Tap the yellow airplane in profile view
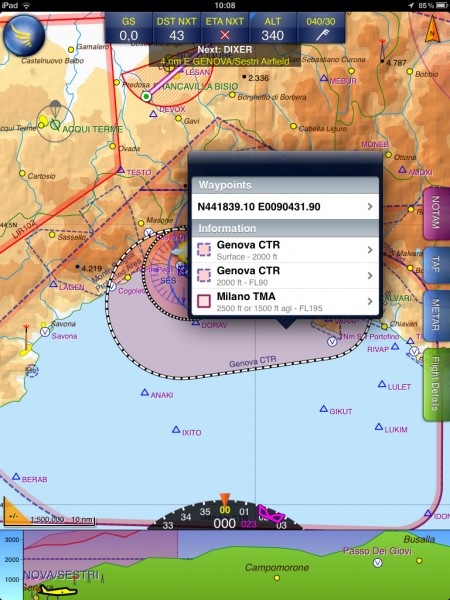 tap(52, 590)
